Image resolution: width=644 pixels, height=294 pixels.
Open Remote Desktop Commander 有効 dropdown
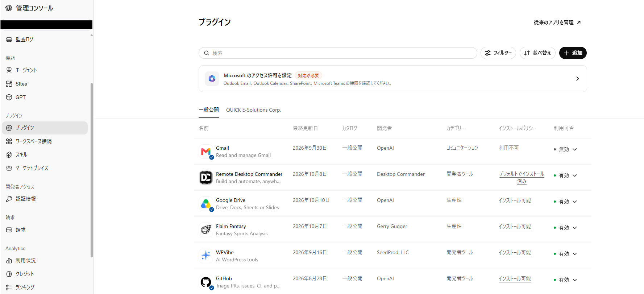(565, 175)
